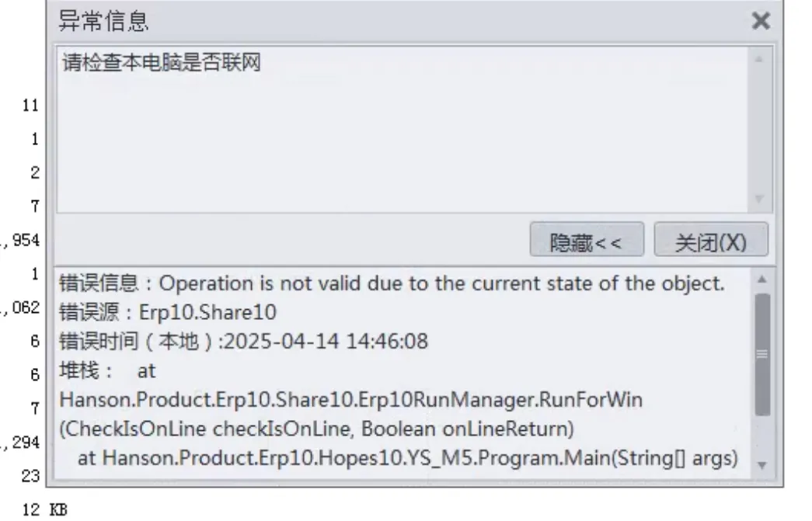Click the YS_M5.Program.Main stack trace line
This screenshot has height=521, width=812.
[x=407, y=458]
